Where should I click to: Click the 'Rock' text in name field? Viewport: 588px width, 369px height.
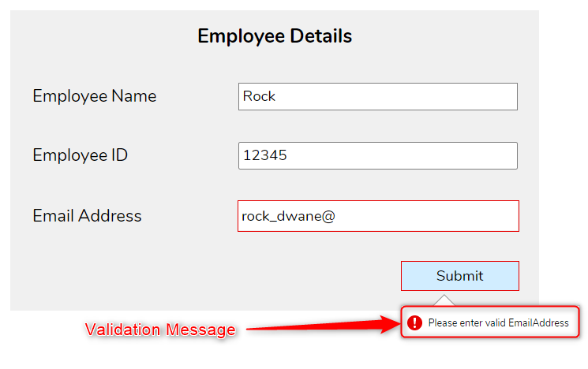[x=259, y=96]
